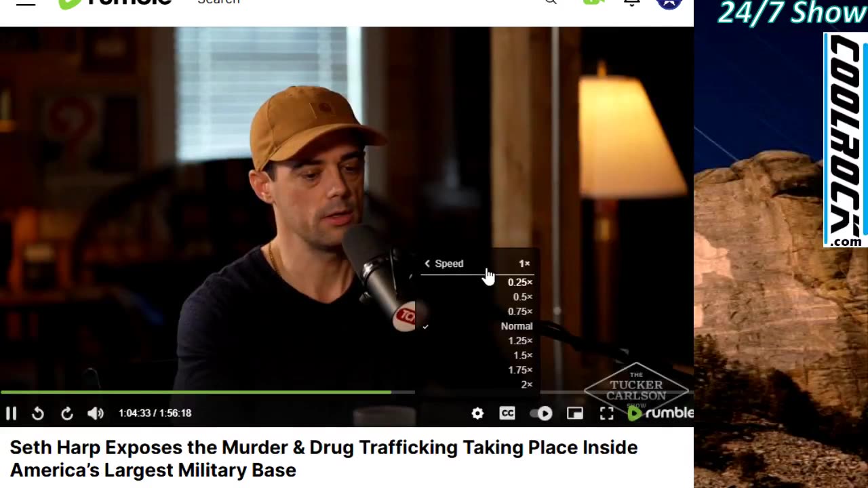Viewport: 868px width, 488px height.
Task: Open the hamburger menu at top left
Action: 26,3
